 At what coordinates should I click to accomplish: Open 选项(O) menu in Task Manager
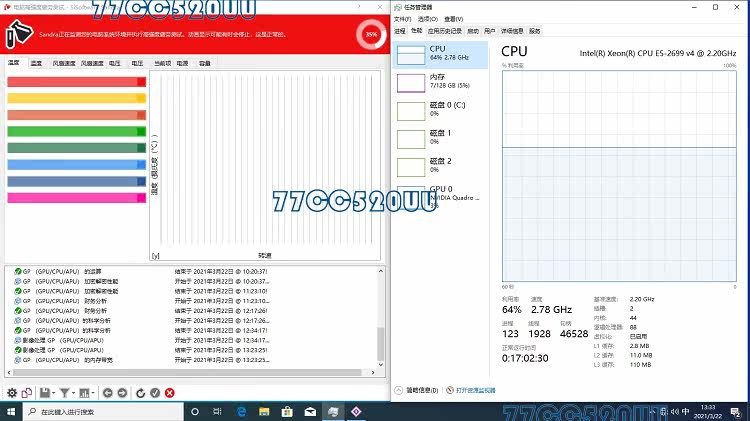[428, 19]
